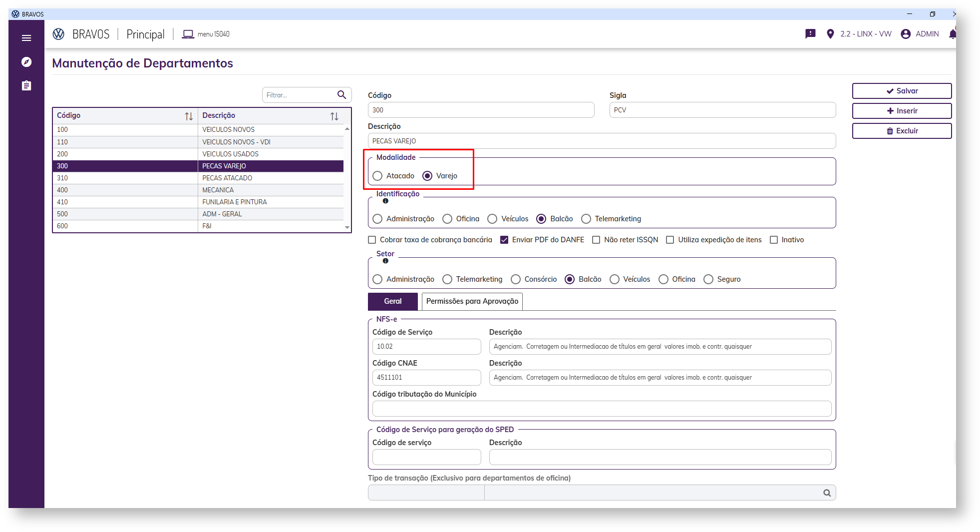Sort the list by Descrição column
This screenshot has width=980, height=532.
(334, 116)
